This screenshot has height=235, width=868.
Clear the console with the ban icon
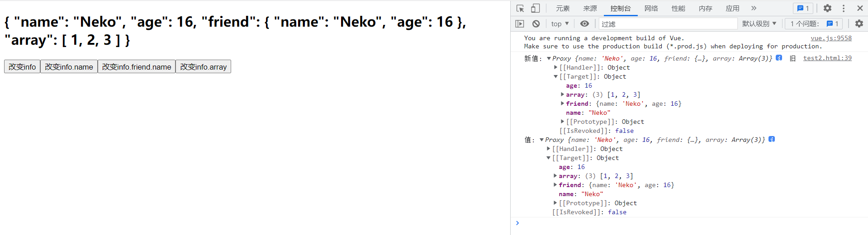tap(536, 23)
